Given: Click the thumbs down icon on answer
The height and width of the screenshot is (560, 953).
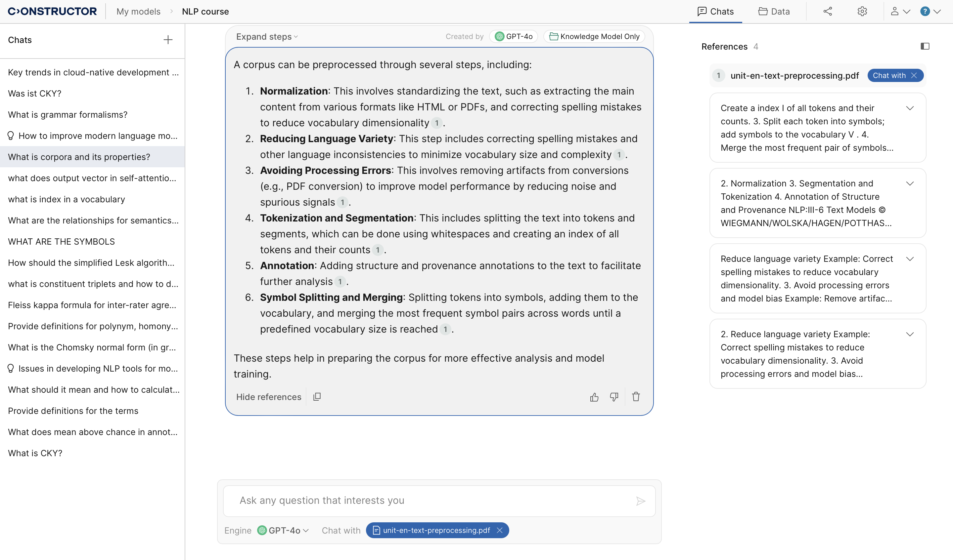Looking at the screenshot, I should tap(614, 397).
